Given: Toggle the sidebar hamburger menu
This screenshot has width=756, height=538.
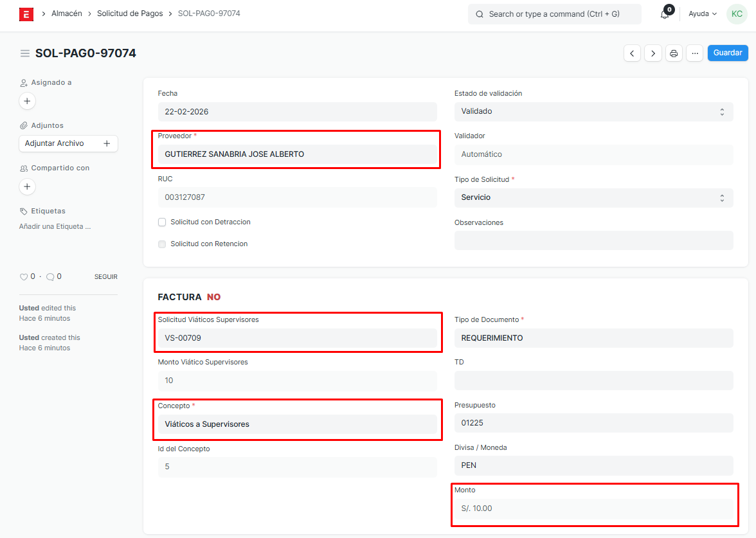Looking at the screenshot, I should point(25,53).
